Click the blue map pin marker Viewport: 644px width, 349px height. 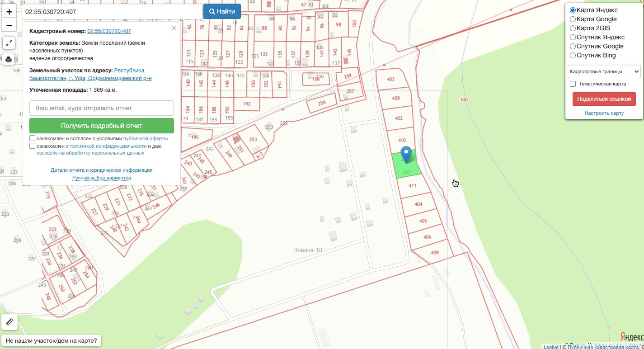pyautogui.click(x=406, y=155)
